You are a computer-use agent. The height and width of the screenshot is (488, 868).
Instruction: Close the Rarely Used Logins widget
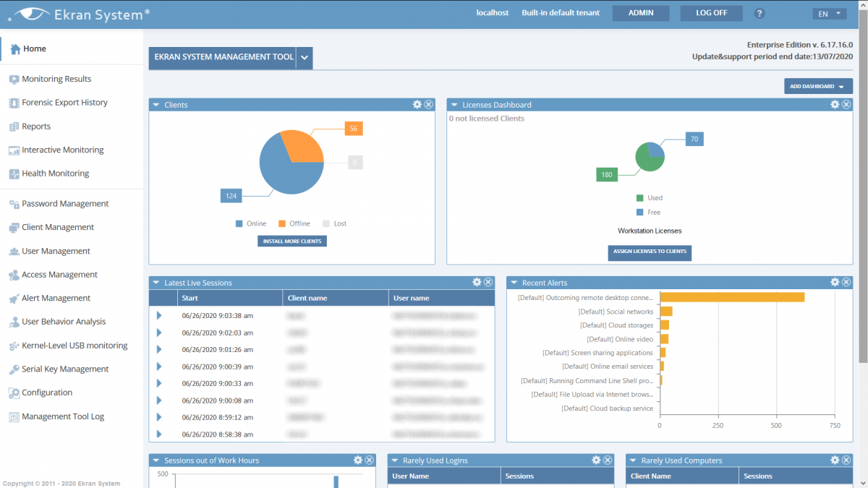click(608, 461)
